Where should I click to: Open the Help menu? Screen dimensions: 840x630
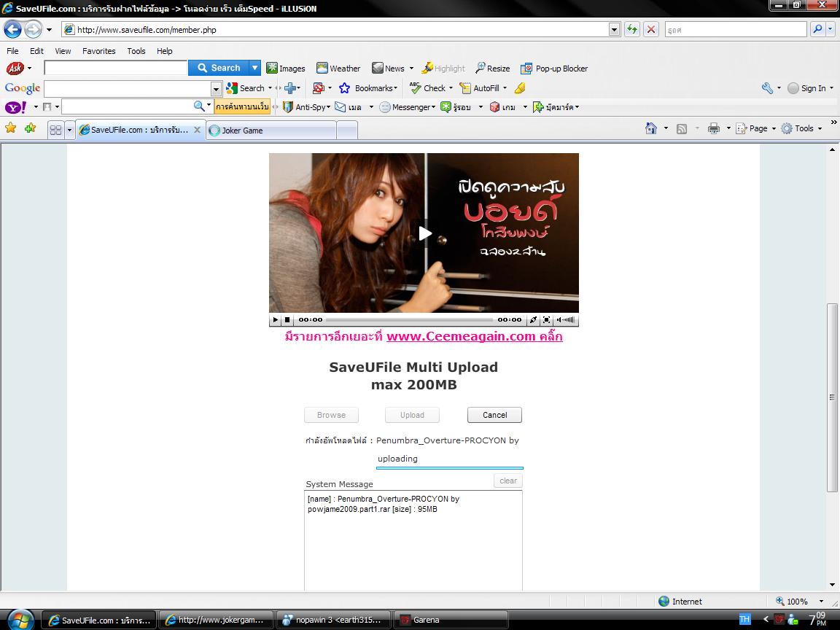click(x=165, y=51)
